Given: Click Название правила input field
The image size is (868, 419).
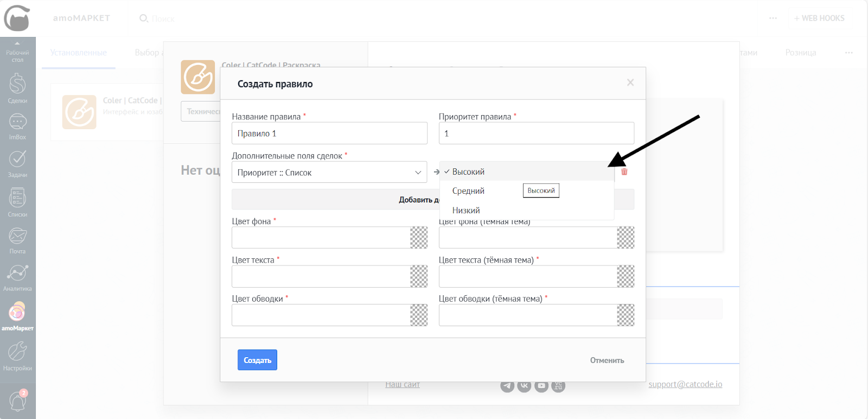Looking at the screenshot, I should tap(329, 134).
